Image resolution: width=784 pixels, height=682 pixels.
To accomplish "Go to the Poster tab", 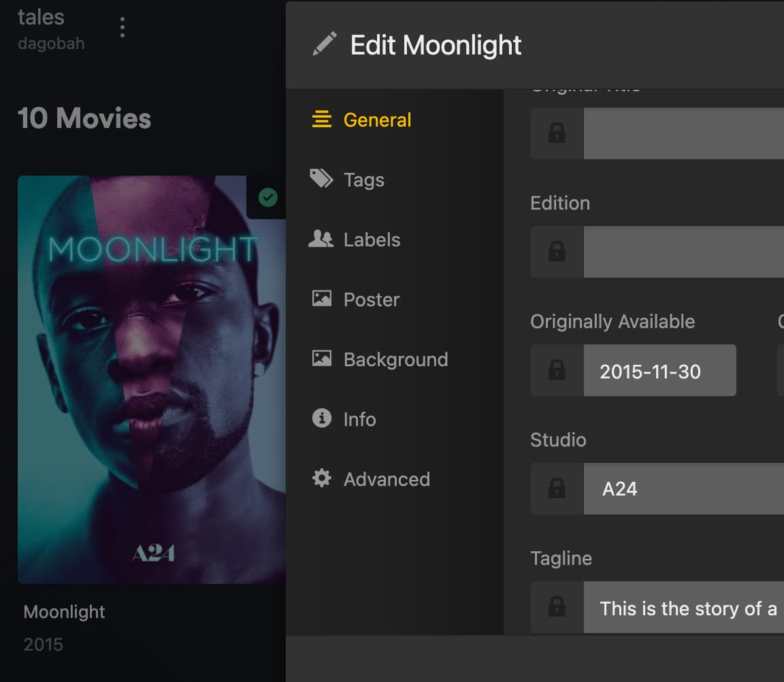I will [355, 299].
